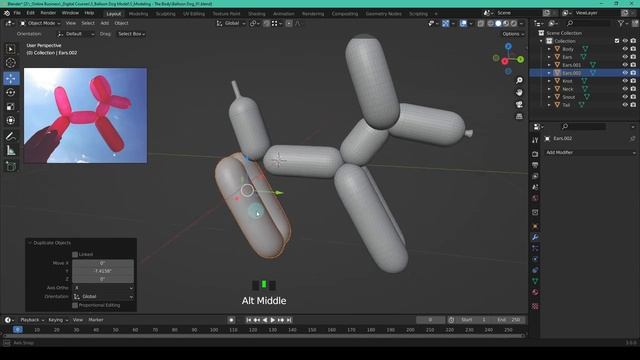This screenshot has height=360, width=640.
Task: Select the Cursor tool
Action: (x=11, y=63)
